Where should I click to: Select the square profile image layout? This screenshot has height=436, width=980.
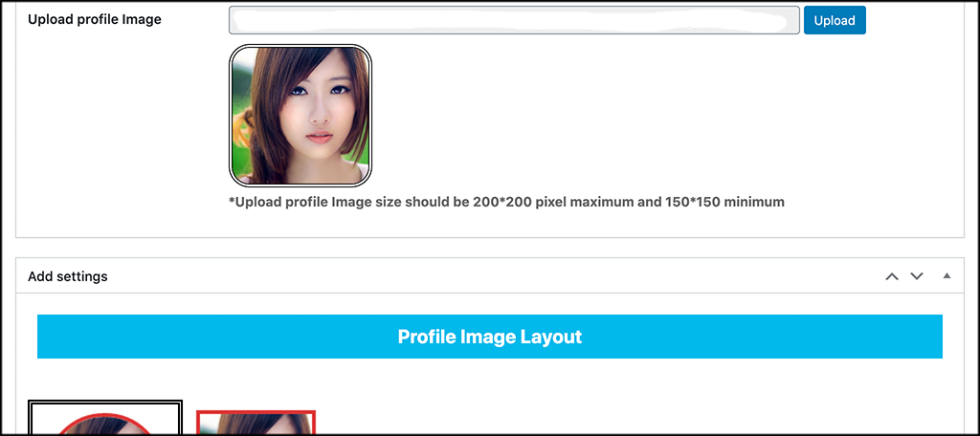pyautogui.click(x=256, y=423)
